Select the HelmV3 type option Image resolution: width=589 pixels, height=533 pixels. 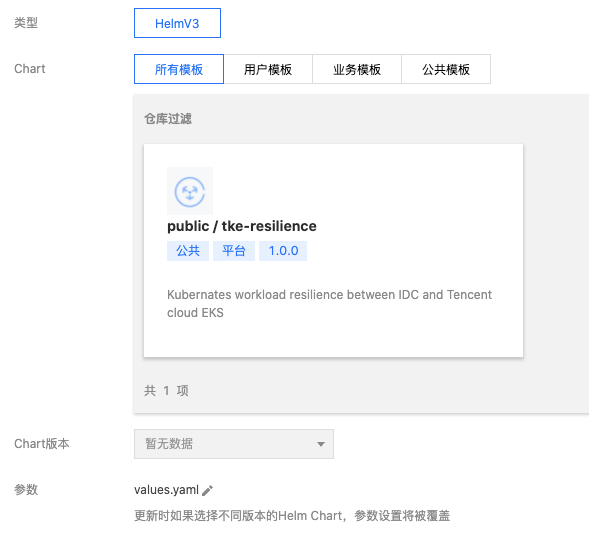click(177, 23)
